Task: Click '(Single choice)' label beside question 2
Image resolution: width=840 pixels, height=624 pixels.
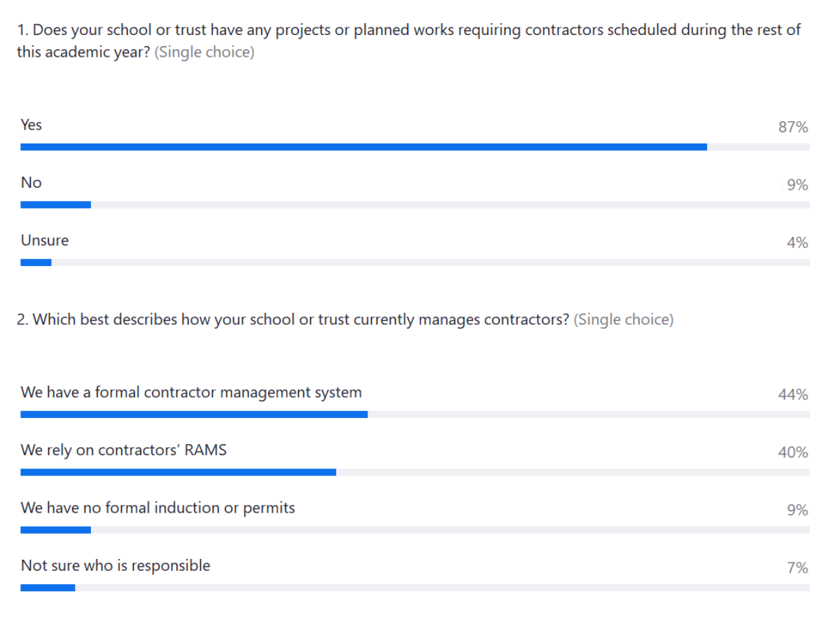Action: tap(623, 320)
